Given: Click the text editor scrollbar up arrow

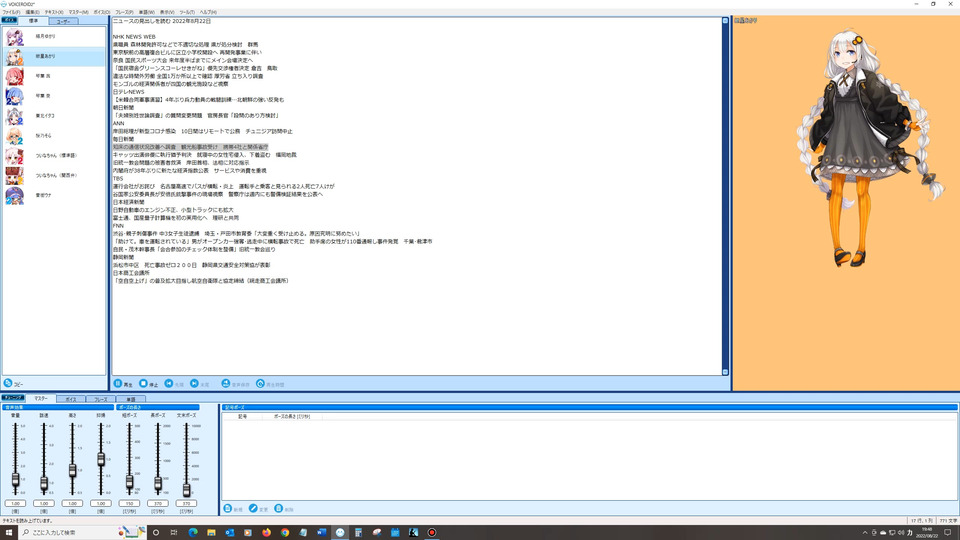Looking at the screenshot, I should pyautogui.click(x=726, y=21).
